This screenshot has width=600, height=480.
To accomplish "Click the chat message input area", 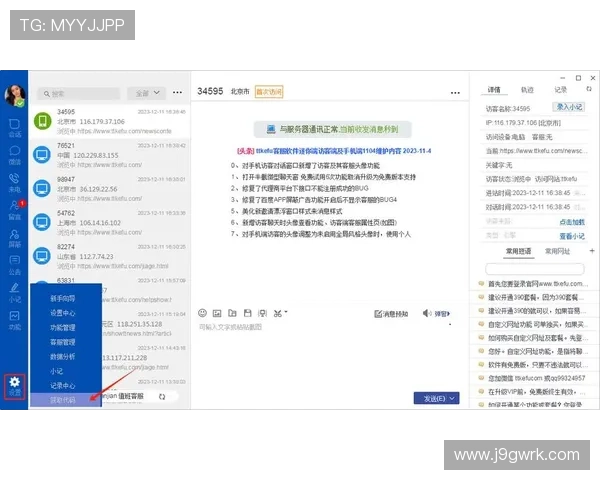I will (x=329, y=356).
